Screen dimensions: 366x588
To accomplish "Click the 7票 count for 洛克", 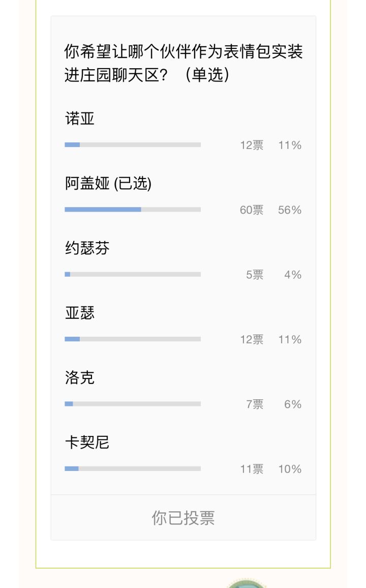I will click(255, 404).
